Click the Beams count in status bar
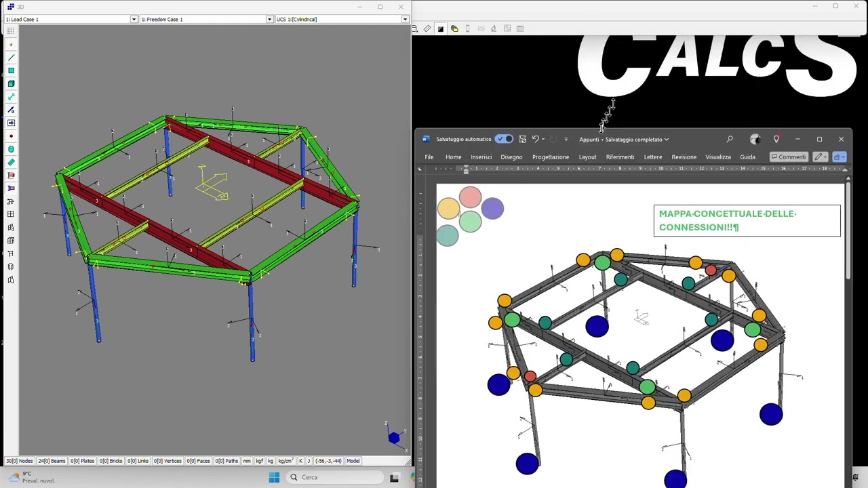The width and height of the screenshot is (868, 488). coord(52,461)
